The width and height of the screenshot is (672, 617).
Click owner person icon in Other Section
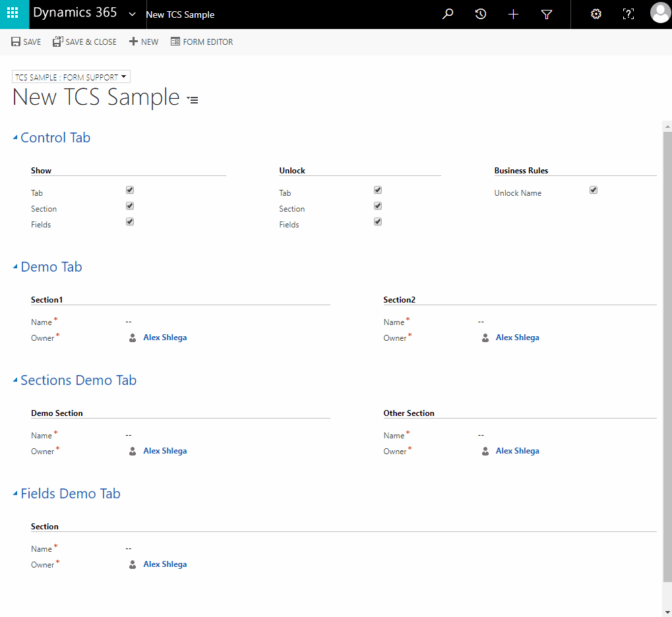(x=485, y=451)
